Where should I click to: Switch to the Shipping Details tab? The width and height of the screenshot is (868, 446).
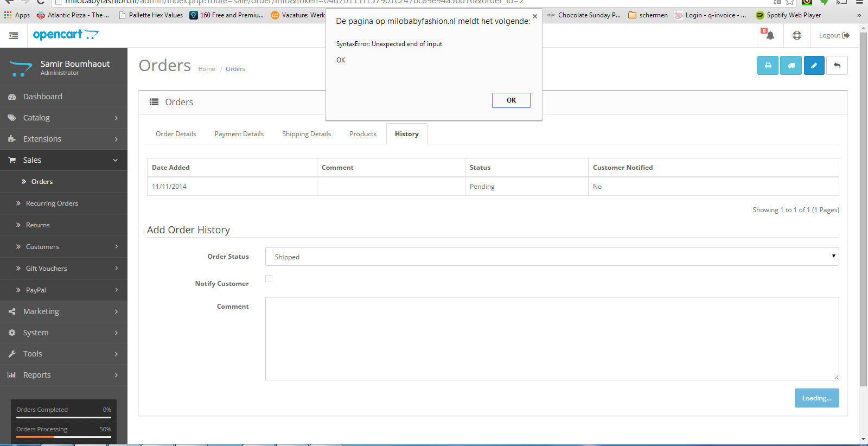point(307,134)
